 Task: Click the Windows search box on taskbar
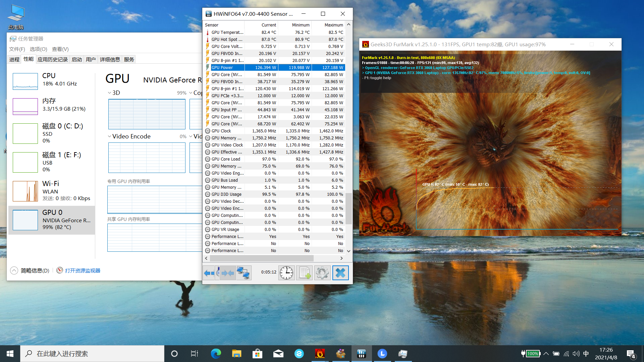pyautogui.click(x=92, y=354)
